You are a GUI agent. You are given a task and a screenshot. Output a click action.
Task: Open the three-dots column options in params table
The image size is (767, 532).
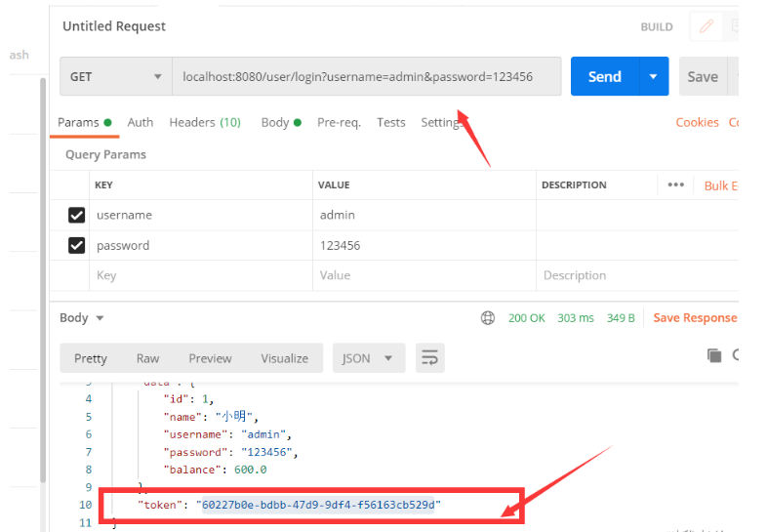pyautogui.click(x=675, y=184)
